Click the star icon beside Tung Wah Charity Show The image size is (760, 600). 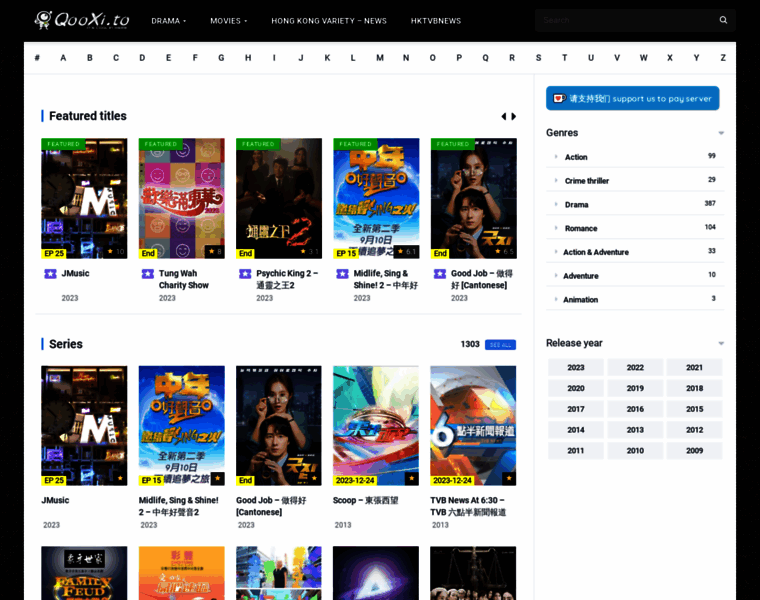click(148, 274)
